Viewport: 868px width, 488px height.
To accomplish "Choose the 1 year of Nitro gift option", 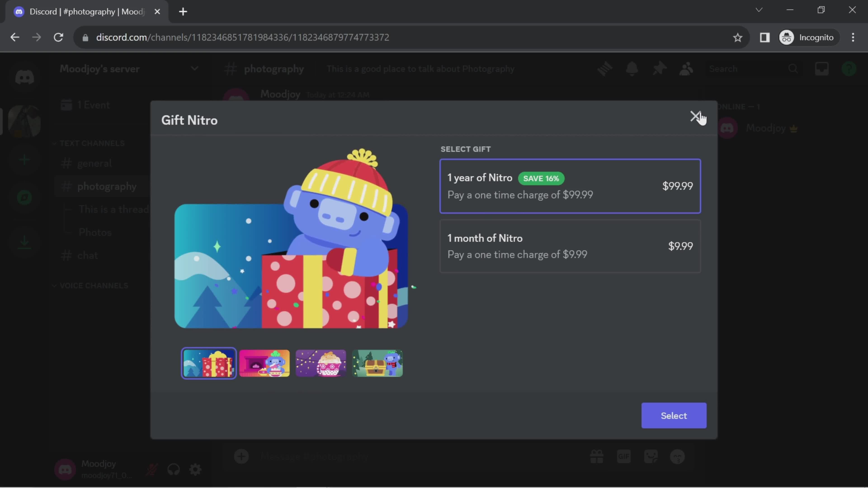I will [x=570, y=186].
